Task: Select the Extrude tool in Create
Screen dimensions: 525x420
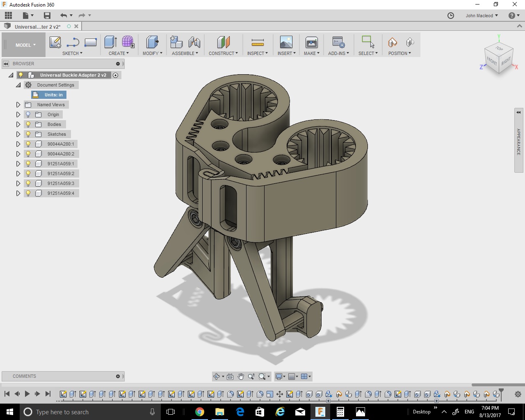Action: pos(110,42)
